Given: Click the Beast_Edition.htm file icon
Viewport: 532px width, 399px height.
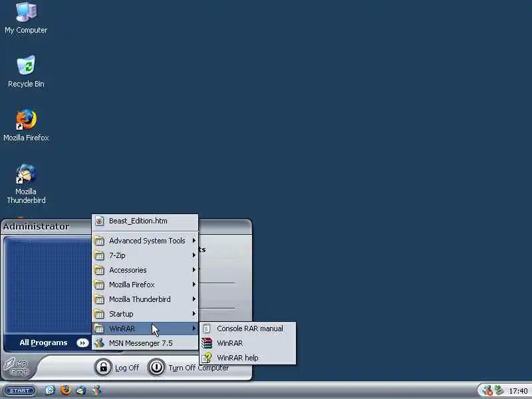Looking at the screenshot, I should point(99,221).
